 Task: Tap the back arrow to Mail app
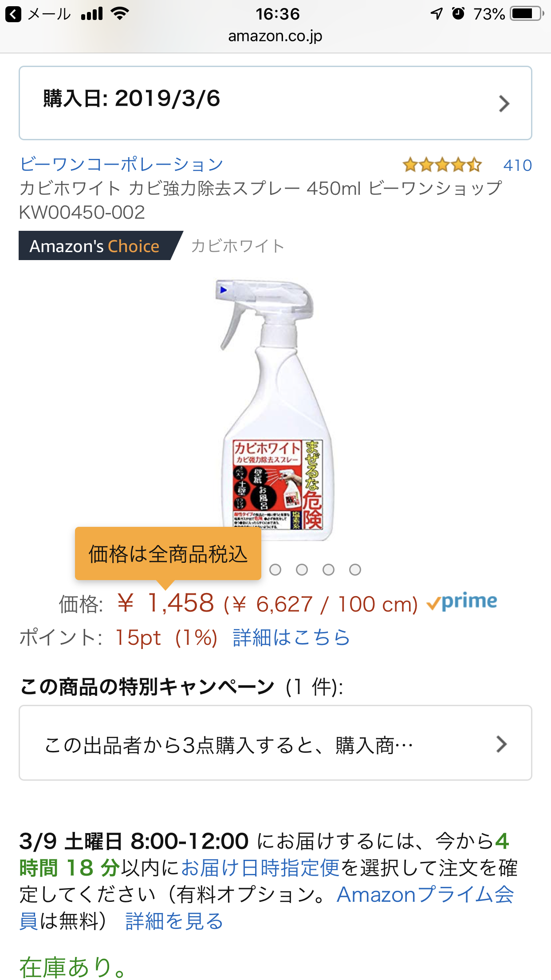[x=13, y=14]
